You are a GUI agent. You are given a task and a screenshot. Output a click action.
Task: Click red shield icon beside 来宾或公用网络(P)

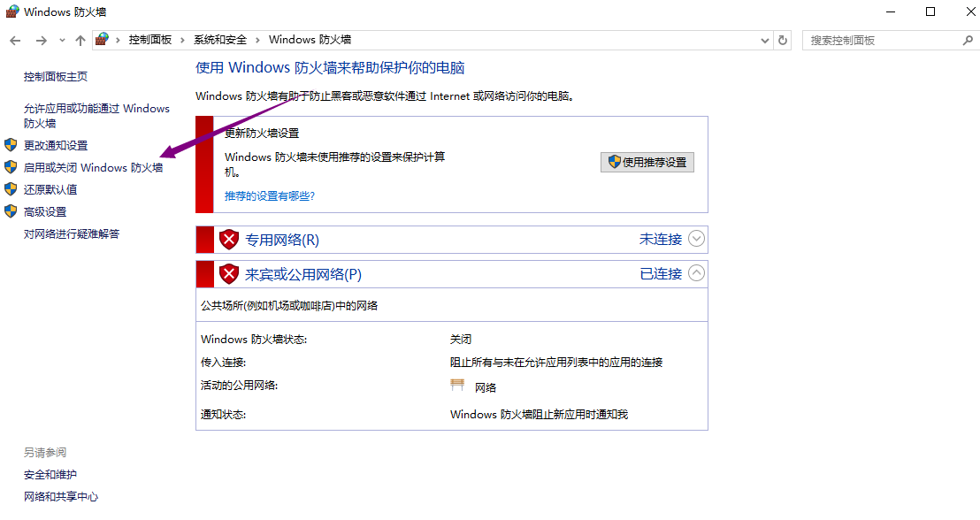pos(229,274)
